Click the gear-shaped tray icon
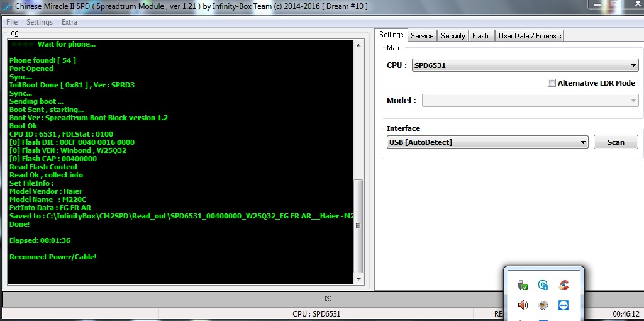This screenshot has height=321, width=644. point(543,305)
